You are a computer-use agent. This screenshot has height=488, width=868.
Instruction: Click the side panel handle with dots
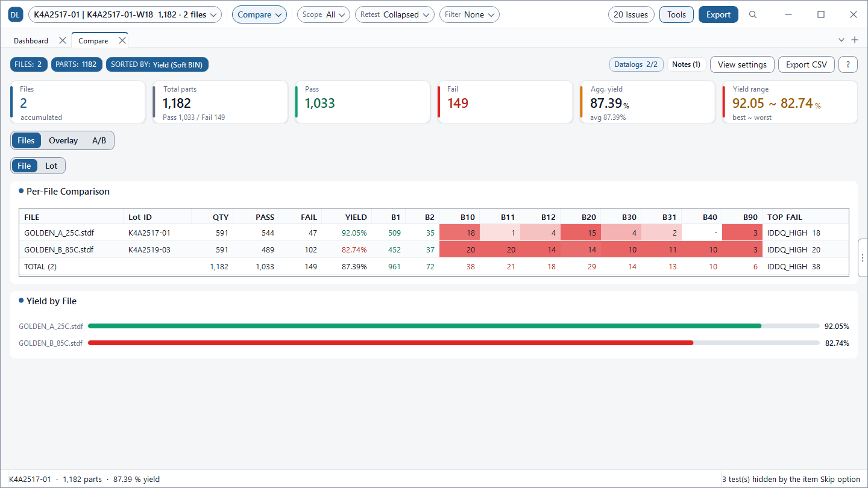(x=863, y=258)
